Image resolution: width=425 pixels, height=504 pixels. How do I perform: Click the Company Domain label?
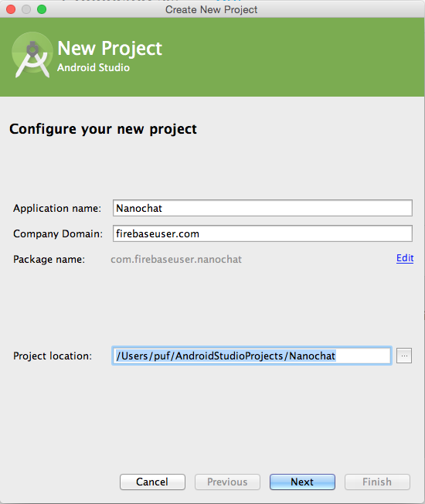58,233
